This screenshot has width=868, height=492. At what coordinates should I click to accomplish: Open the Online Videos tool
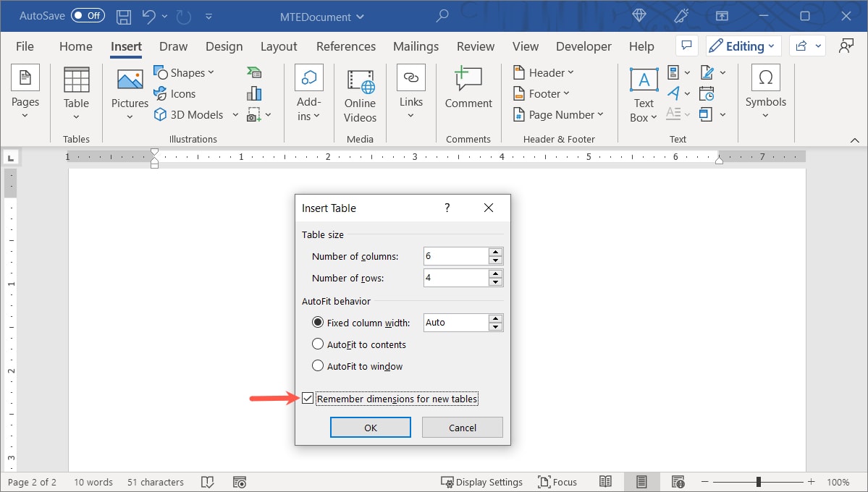click(x=360, y=94)
